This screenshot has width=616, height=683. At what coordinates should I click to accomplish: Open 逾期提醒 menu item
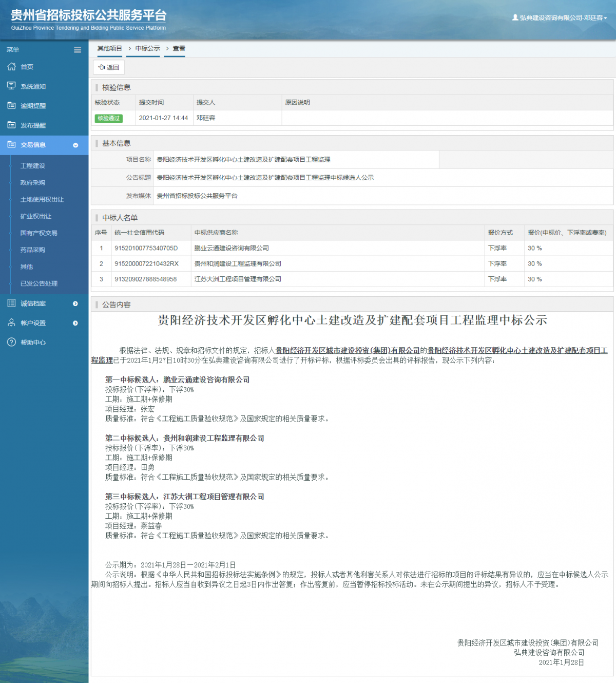point(33,106)
